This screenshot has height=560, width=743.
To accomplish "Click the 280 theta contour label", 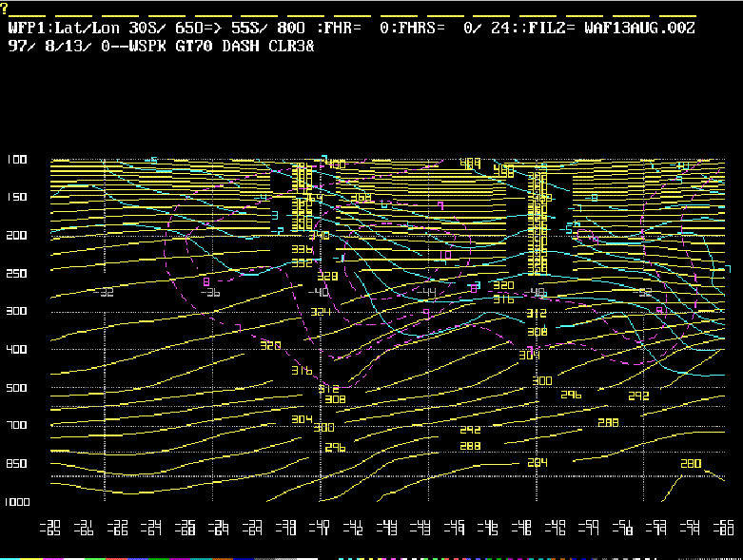I will coord(691,463).
